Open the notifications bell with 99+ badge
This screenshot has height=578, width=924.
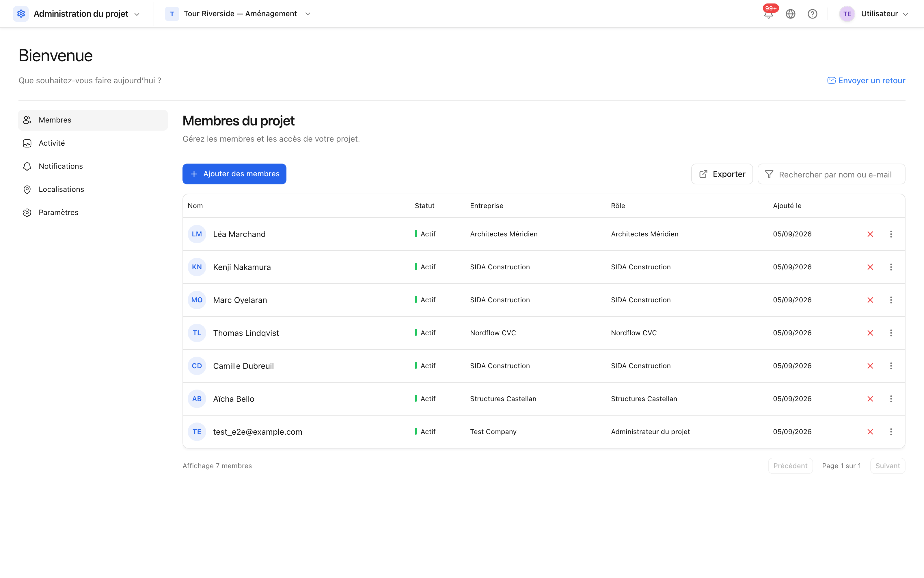[769, 14]
